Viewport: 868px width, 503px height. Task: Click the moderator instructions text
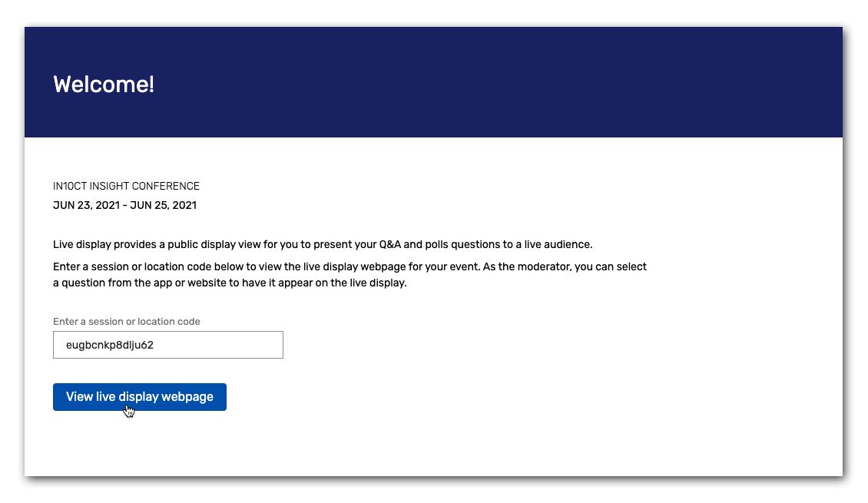(350, 274)
